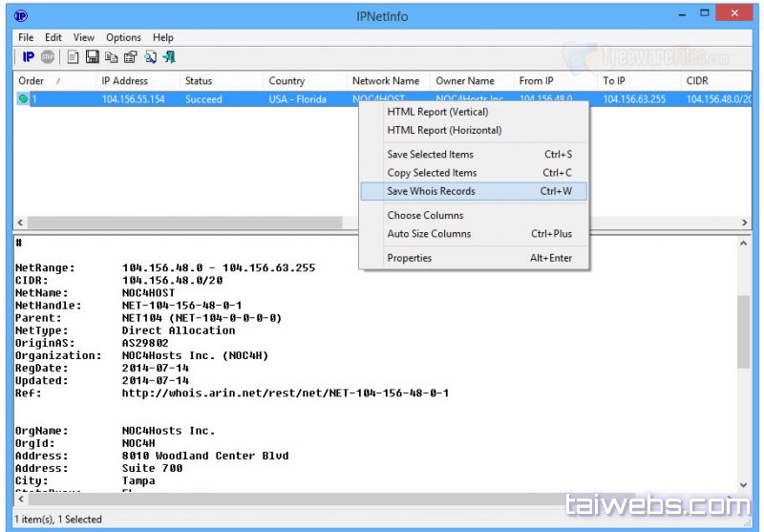
Task: Sort by the IP Address column header
Action: 124,81
